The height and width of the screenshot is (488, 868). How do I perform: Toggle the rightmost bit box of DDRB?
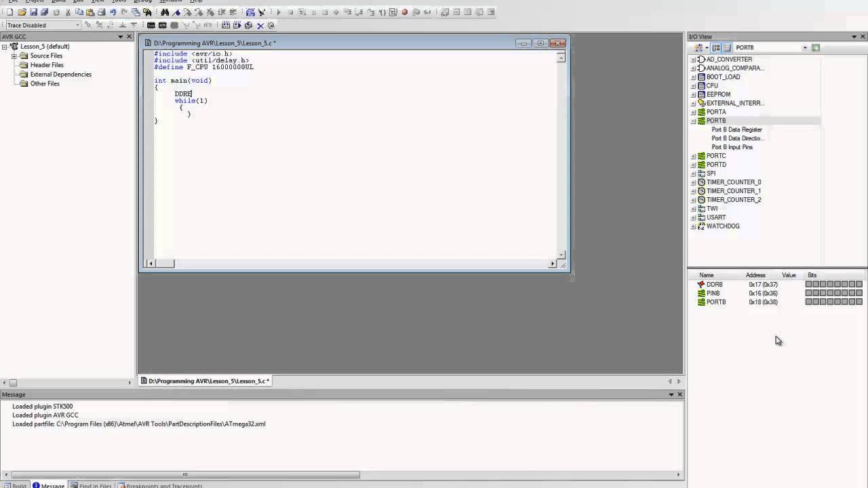[x=859, y=285]
